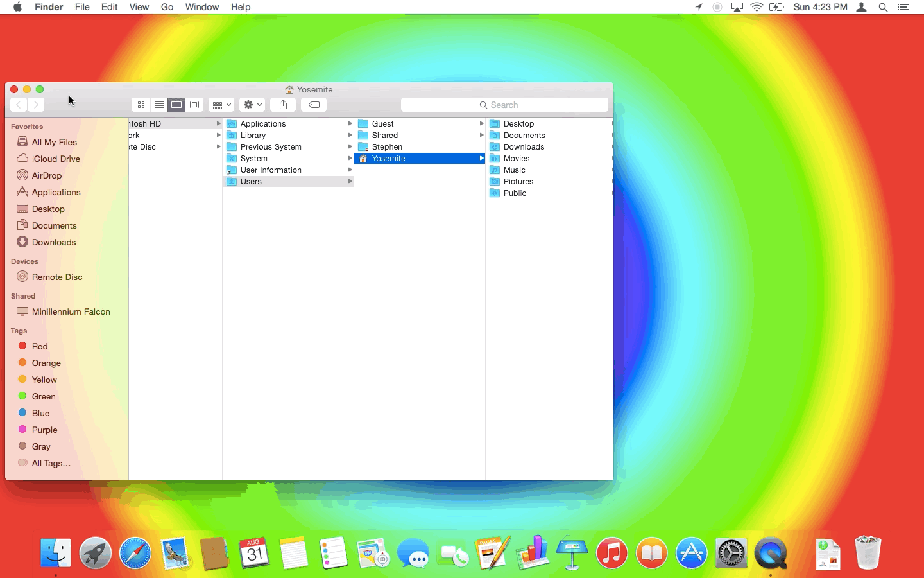
Task: Open Safari from the Dock
Action: point(135,553)
